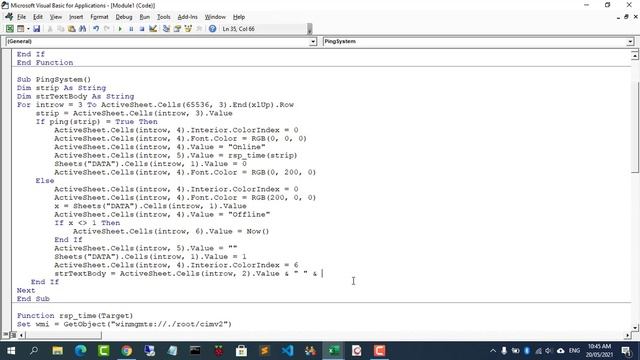Open the Insert object dropdown arrow
The height and width of the screenshot is (360, 640).
click(28, 29)
